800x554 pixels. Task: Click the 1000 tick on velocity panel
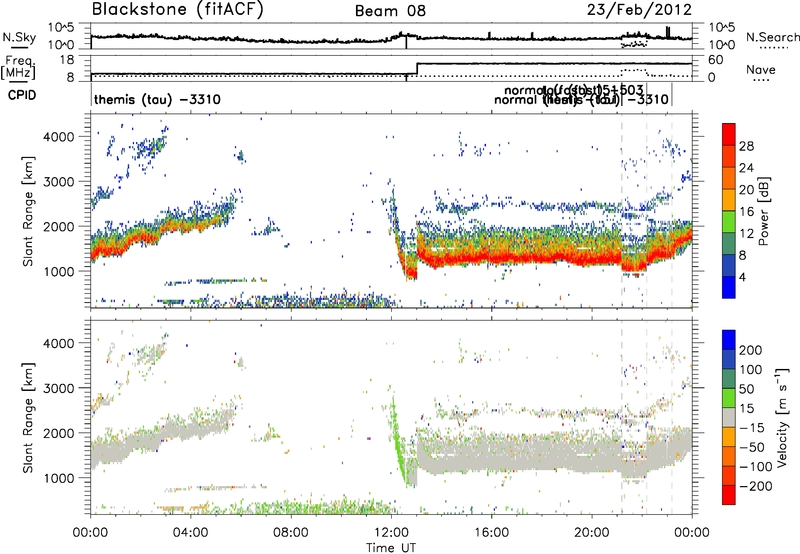pyautogui.click(x=59, y=478)
